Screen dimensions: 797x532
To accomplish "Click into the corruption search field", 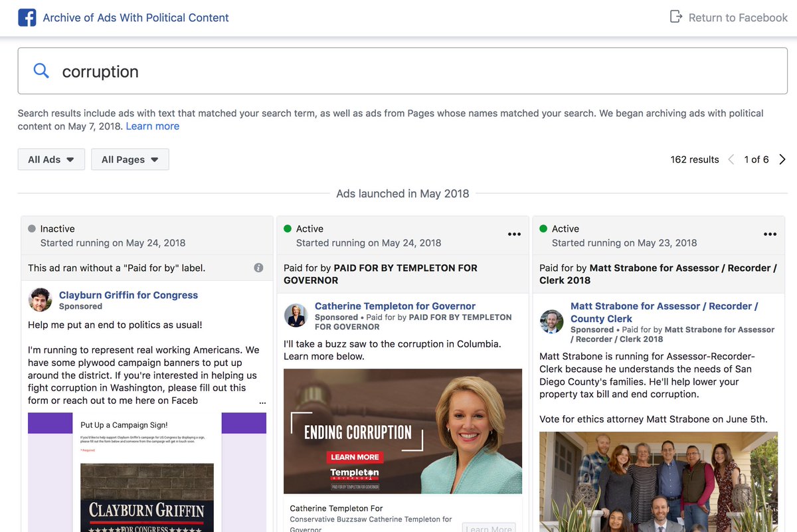I will point(402,71).
